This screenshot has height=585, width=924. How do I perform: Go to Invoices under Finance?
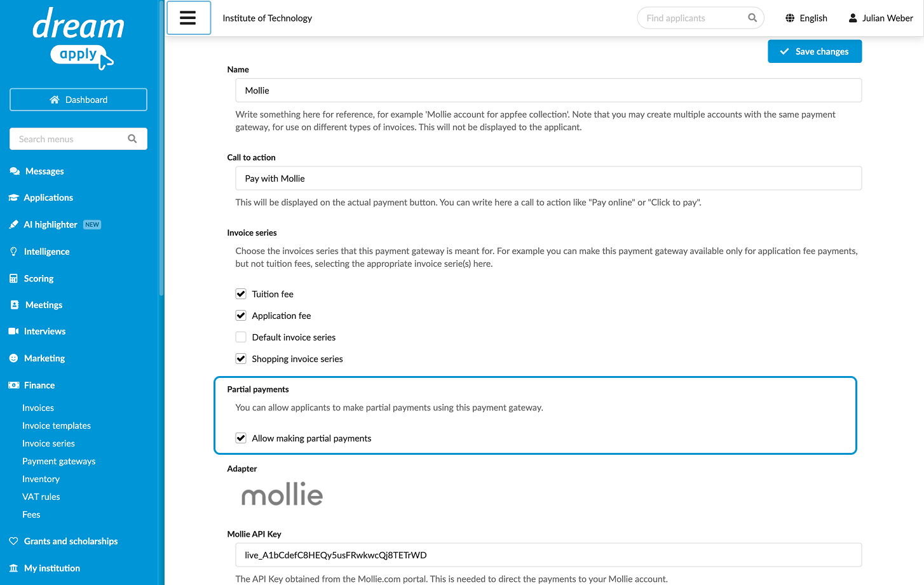38,408
